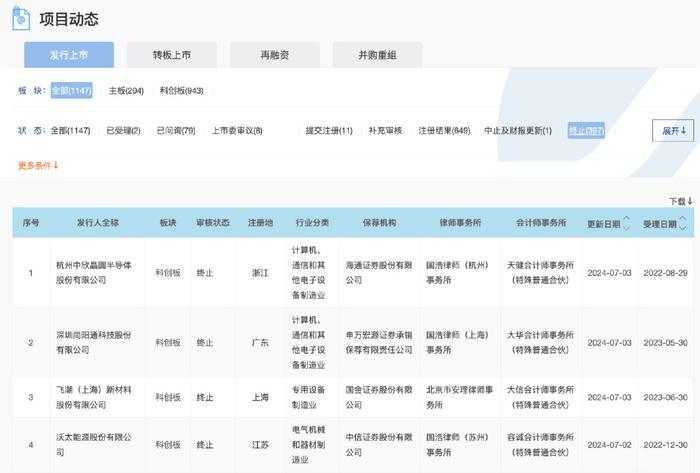
Task: Click the 下载 download arrow icon
Action: click(x=686, y=201)
